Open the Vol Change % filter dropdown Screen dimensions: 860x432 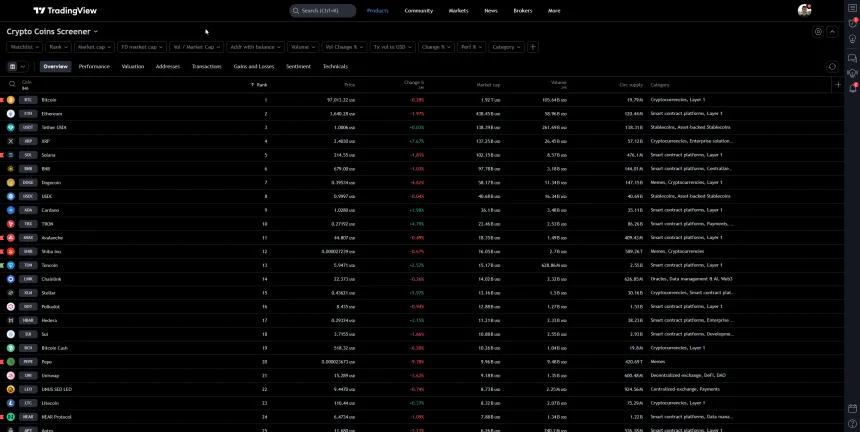[344, 47]
